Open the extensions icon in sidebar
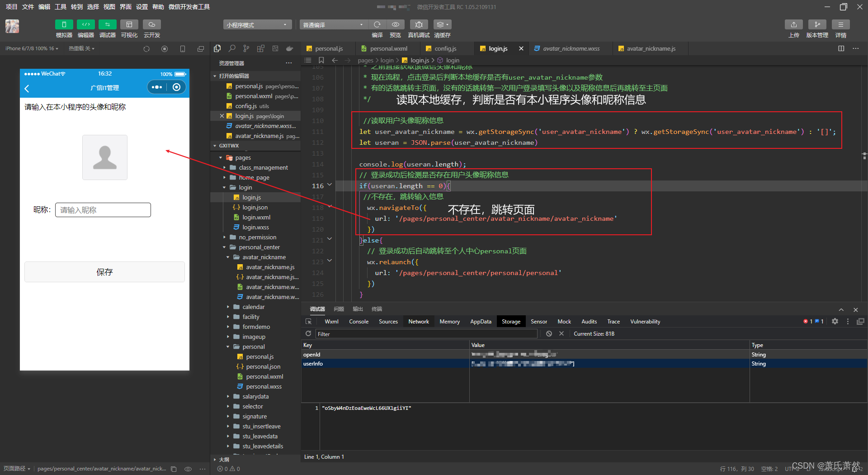This screenshot has height=475, width=868. click(261, 48)
